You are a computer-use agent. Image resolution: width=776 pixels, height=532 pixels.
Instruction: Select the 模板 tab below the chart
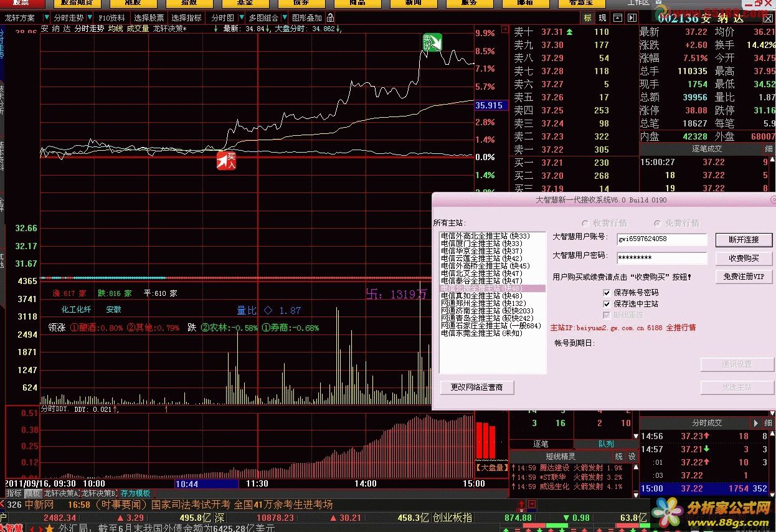point(32,493)
